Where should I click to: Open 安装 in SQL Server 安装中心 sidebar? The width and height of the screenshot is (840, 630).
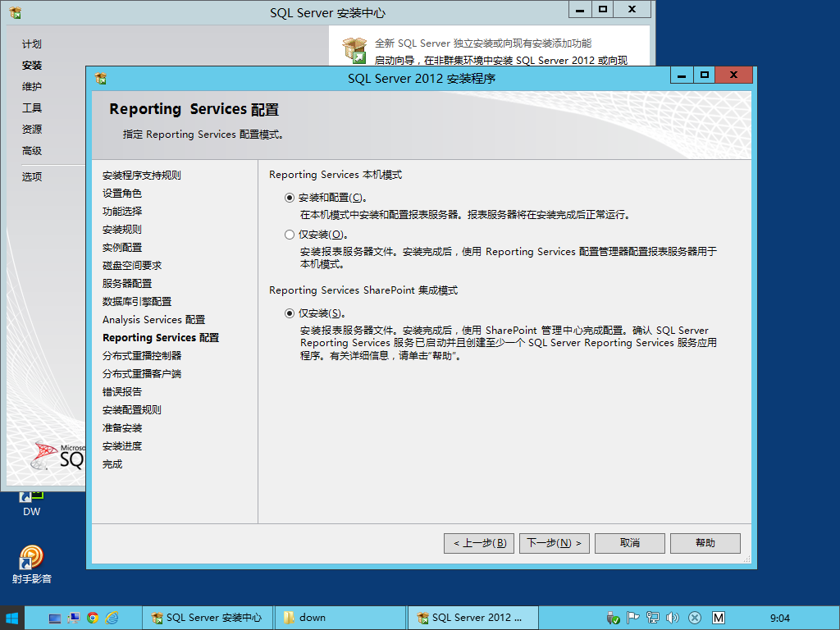(32, 66)
